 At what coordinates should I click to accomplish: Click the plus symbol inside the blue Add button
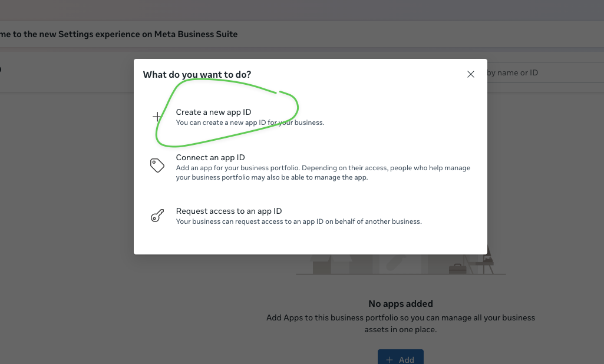pyautogui.click(x=390, y=359)
